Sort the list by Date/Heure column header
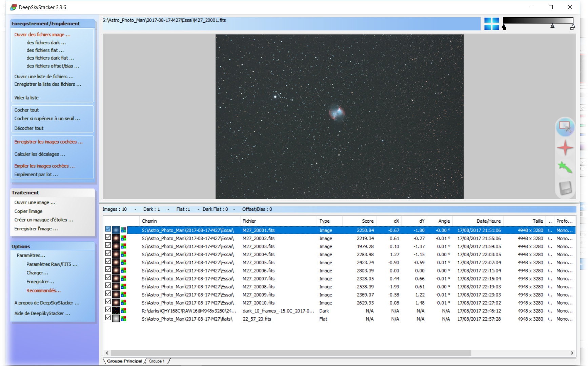 click(x=478, y=221)
